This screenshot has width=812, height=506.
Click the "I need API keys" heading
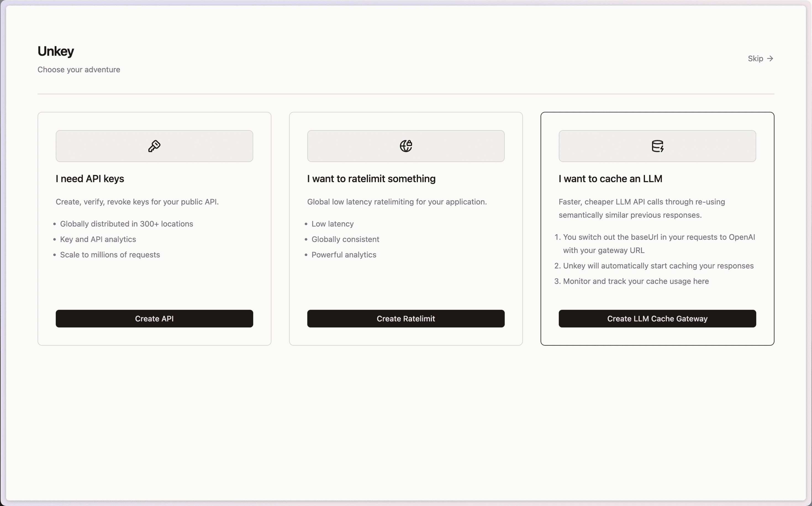point(90,179)
